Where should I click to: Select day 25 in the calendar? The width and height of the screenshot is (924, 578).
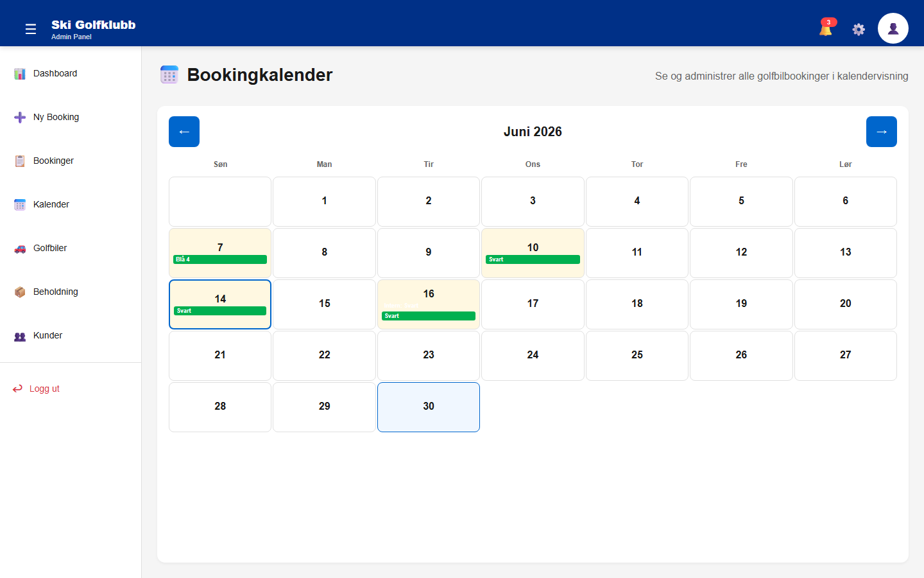point(637,356)
